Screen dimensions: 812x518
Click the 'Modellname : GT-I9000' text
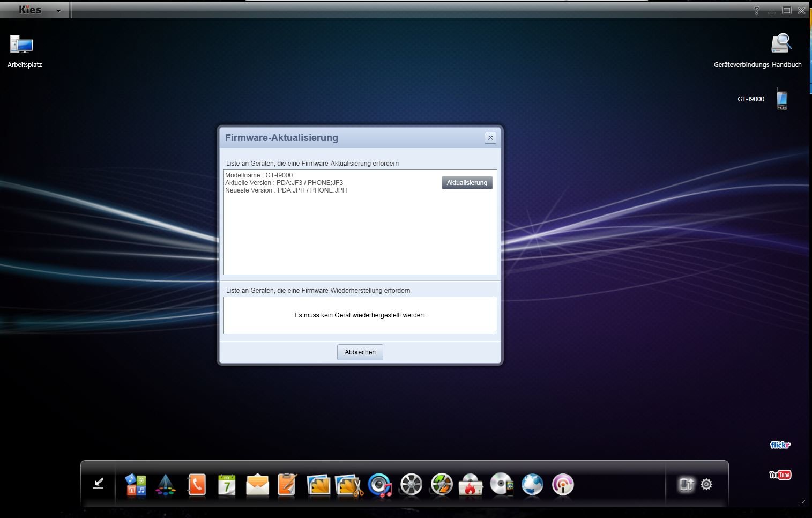(259, 175)
